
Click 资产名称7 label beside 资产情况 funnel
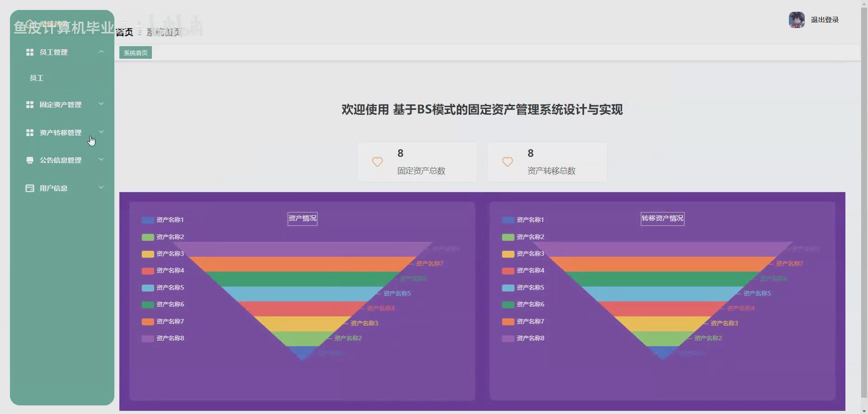coord(429,264)
